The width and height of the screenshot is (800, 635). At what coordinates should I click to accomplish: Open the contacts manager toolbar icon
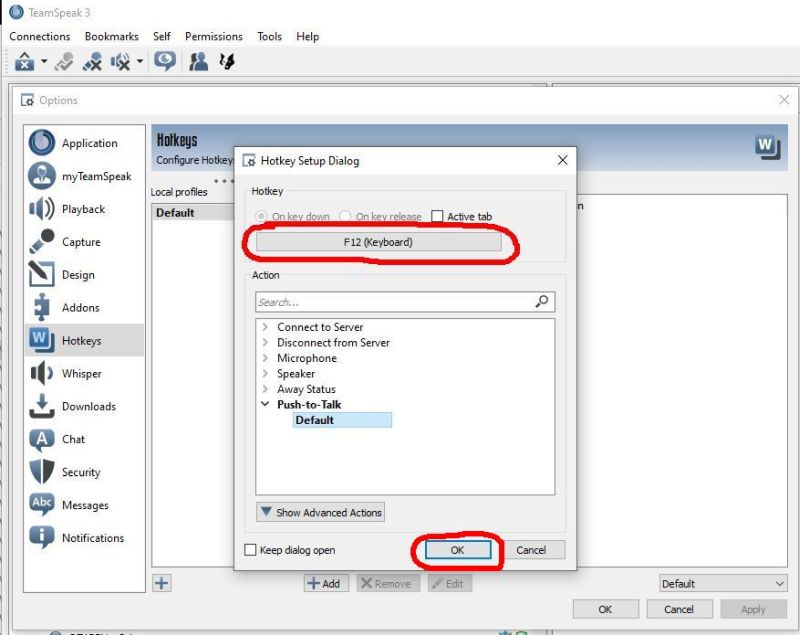198,62
